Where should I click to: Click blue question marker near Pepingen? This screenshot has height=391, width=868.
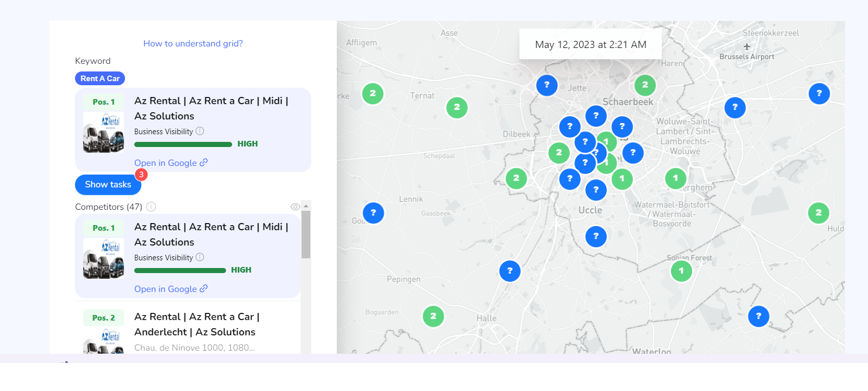pyautogui.click(x=510, y=271)
